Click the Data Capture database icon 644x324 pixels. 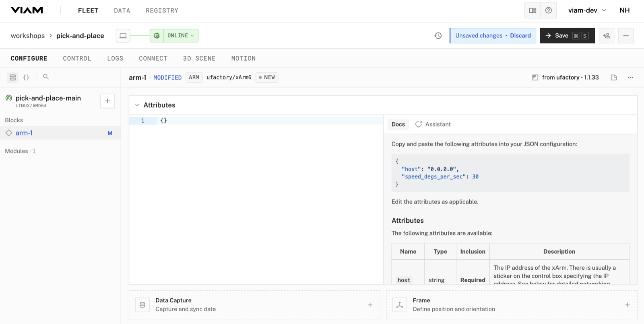coord(142,305)
